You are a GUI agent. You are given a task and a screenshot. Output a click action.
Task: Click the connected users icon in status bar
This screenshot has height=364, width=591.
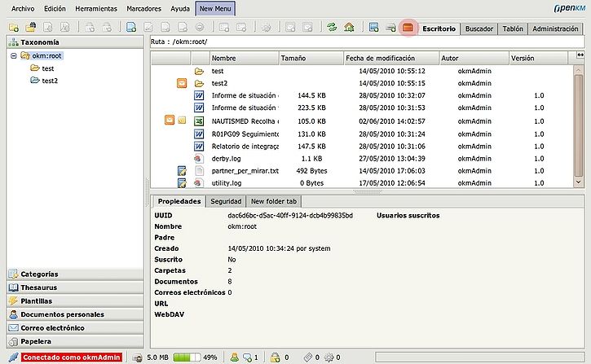pos(234,357)
